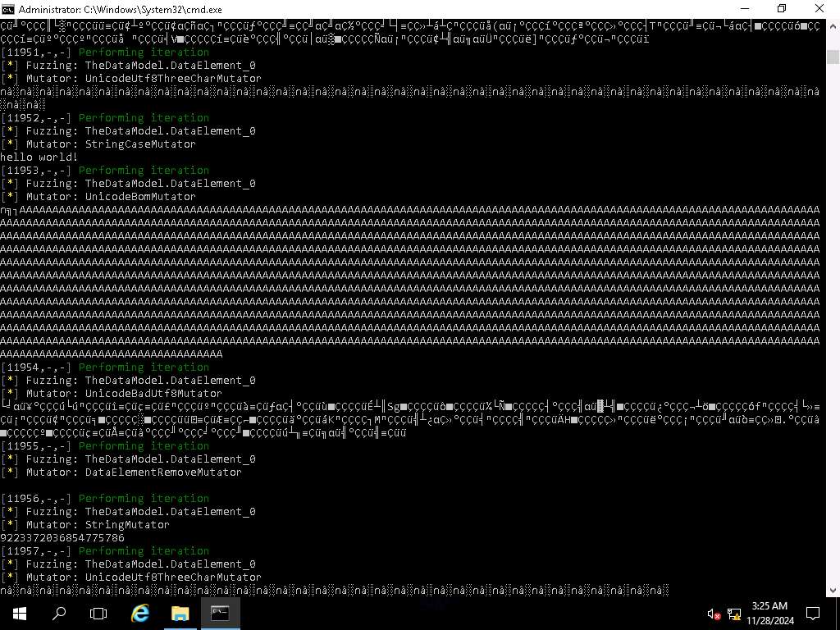Open File Explorer from the taskbar

[180, 613]
